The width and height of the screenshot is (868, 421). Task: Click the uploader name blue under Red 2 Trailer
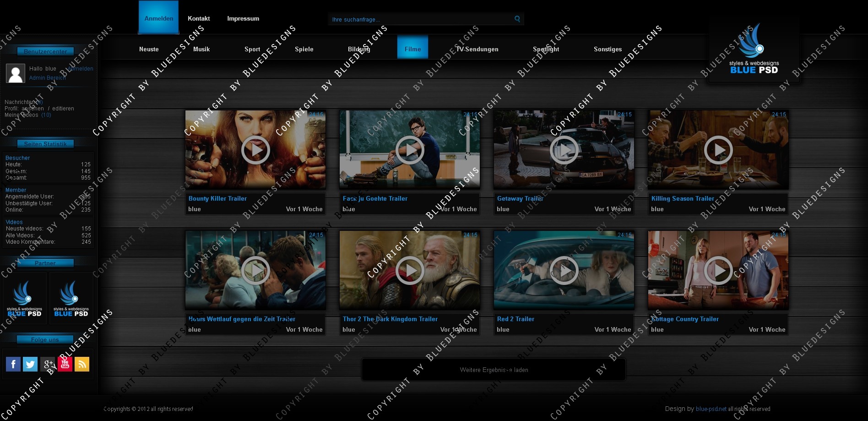tap(503, 329)
